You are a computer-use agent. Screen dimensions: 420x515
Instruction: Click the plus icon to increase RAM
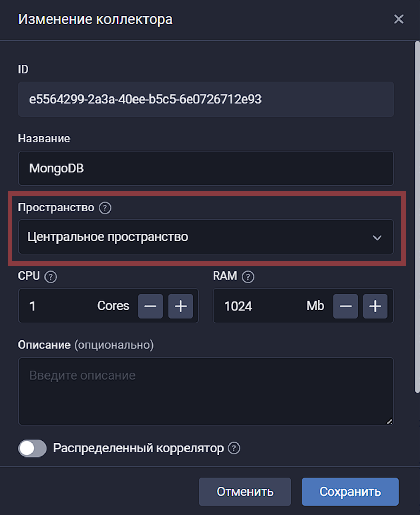coord(375,306)
